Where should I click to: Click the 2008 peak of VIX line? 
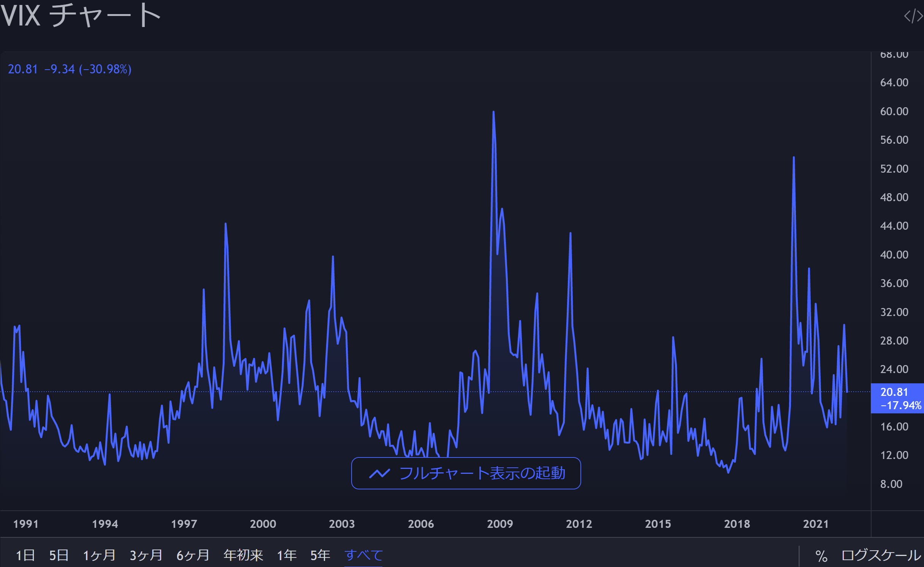(493, 112)
